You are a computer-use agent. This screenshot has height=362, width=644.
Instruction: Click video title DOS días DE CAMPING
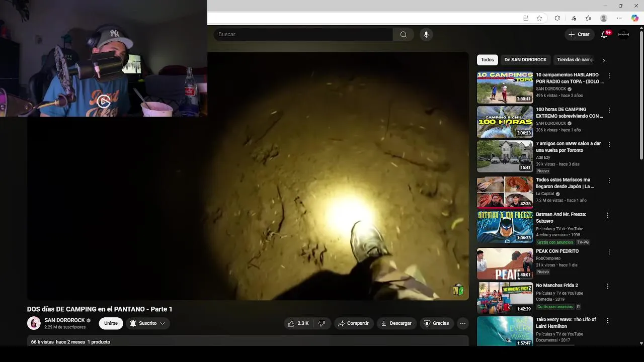pyautogui.click(x=100, y=309)
